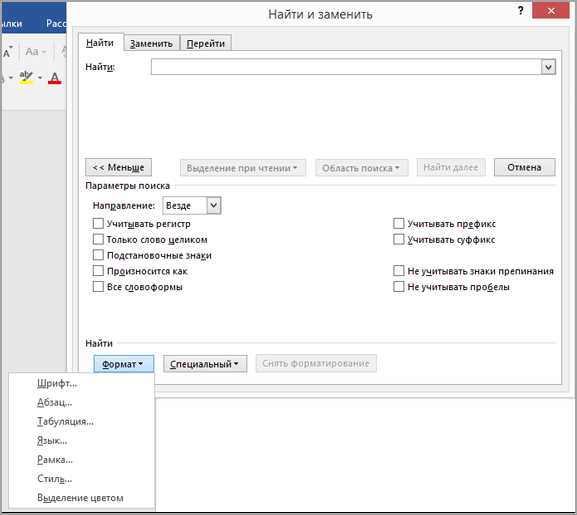Click inside the Найти search text field
The image size is (577, 515).
tap(346, 67)
